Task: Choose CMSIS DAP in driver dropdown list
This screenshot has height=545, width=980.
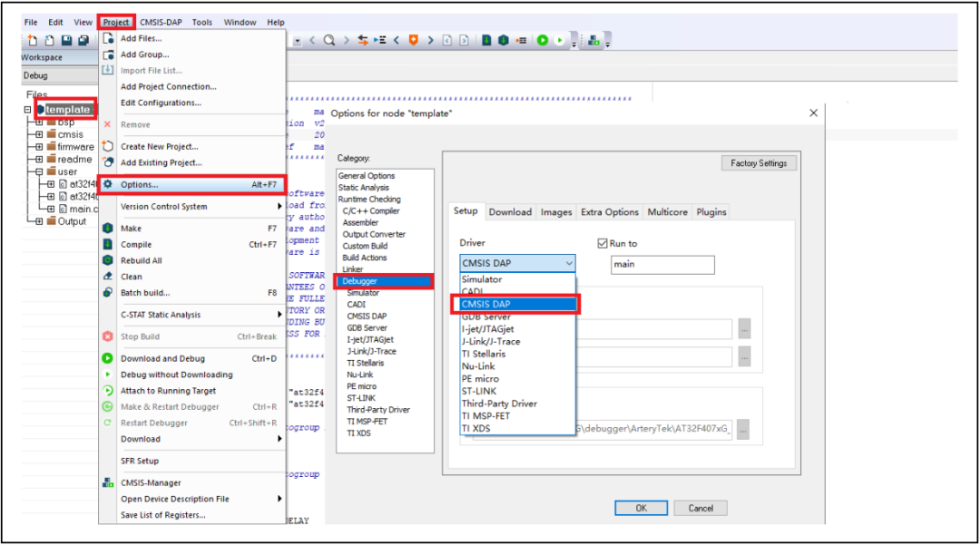Action: 517,304
